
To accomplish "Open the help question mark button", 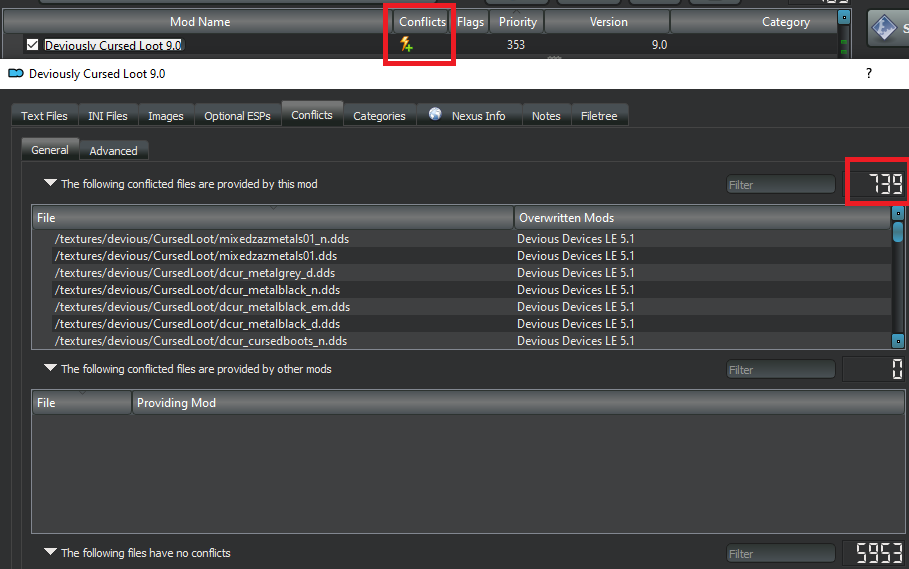I will click(868, 74).
